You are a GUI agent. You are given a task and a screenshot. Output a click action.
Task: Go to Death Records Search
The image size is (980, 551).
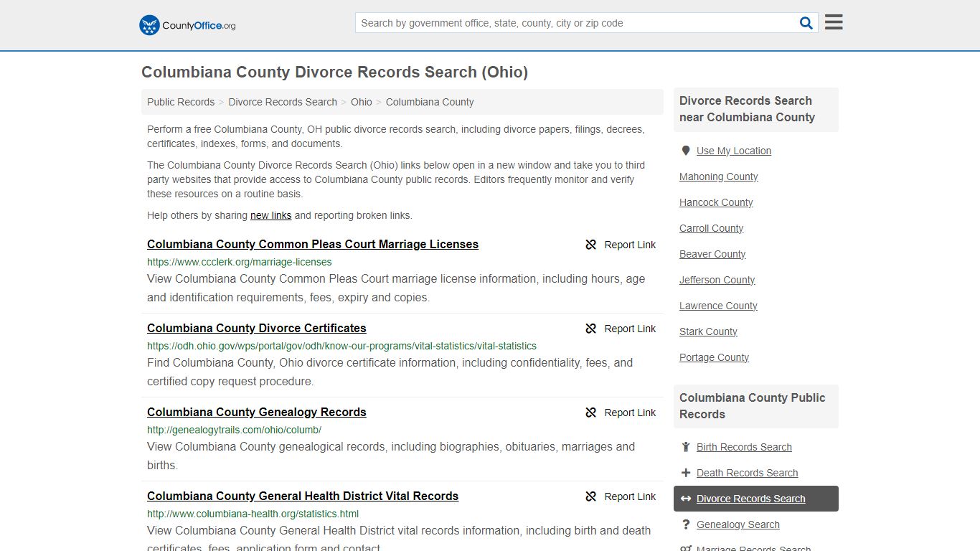(x=747, y=473)
